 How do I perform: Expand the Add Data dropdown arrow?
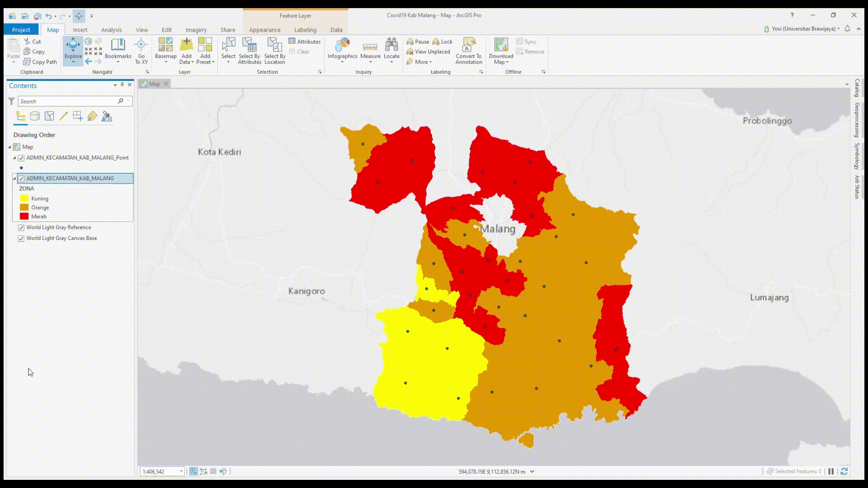(192, 62)
